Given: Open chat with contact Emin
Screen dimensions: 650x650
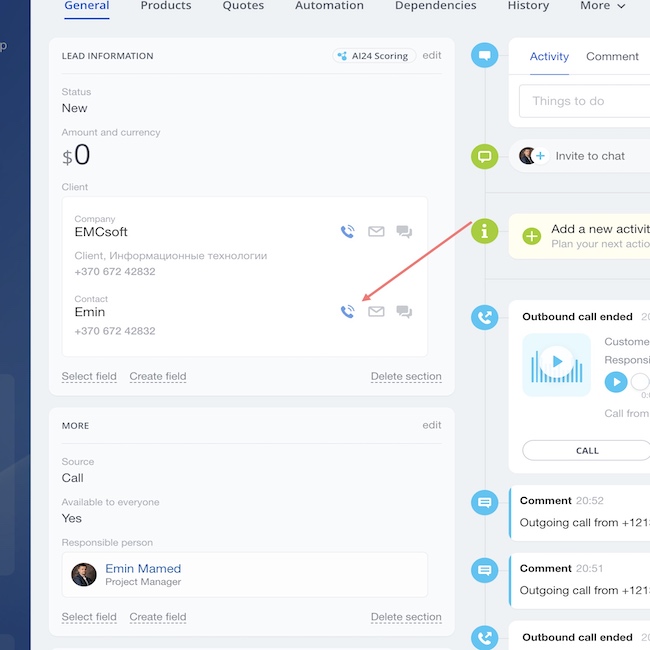Looking at the screenshot, I should (x=404, y=312).
